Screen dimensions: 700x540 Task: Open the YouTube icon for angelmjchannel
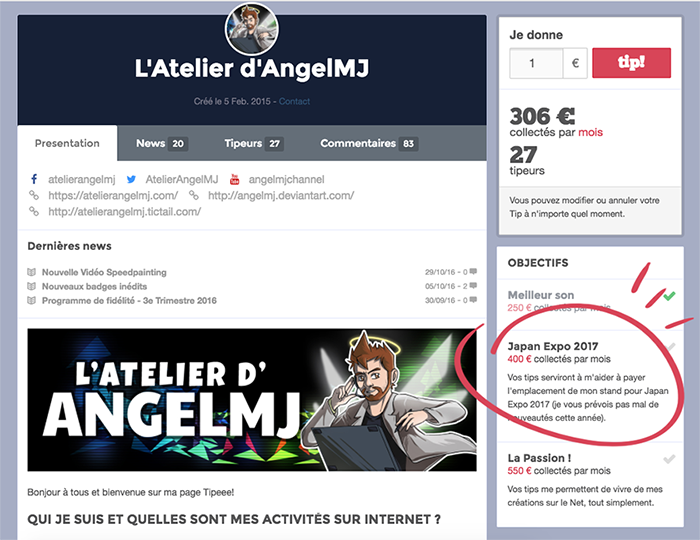pyautogui.click(x=234, y=179)
